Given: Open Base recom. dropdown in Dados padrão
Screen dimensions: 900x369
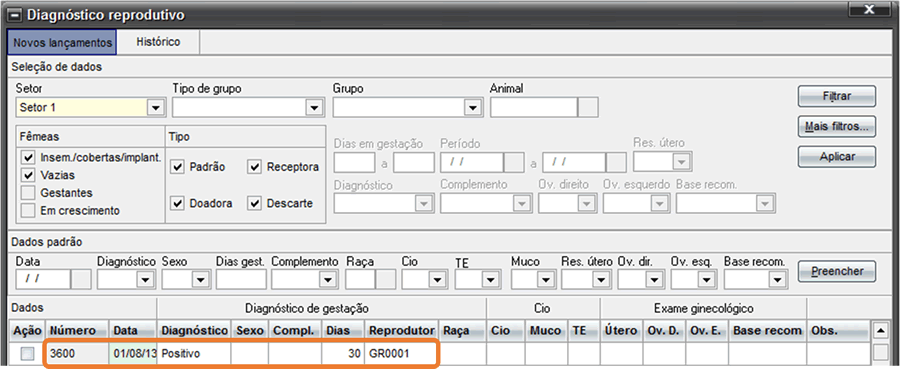Looking at the screenshot, I should click(x=777, y=279).
